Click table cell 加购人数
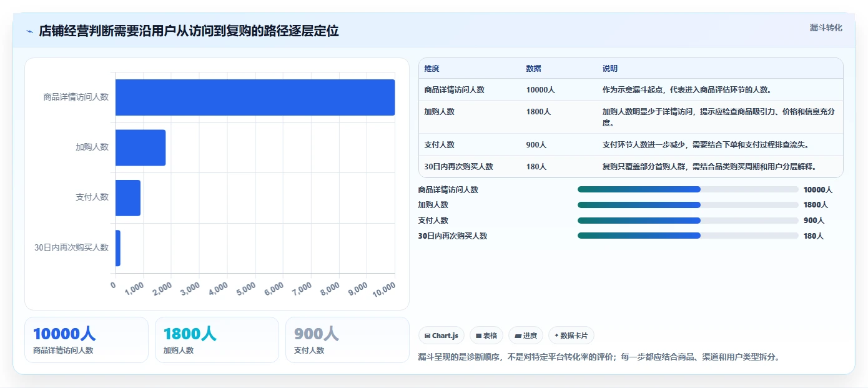The height and width of the screenshot is (388, 868). [x=439, y=112]
